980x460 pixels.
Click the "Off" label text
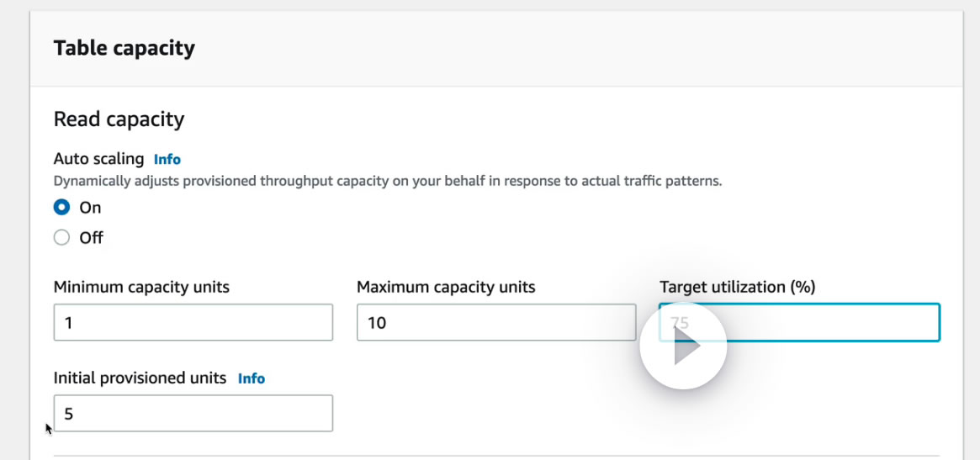(91, 238)
